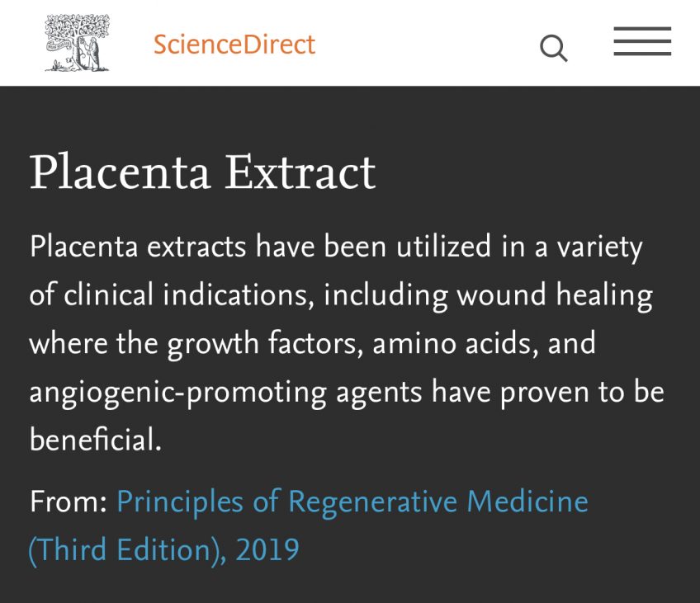
Task: Select the Placenta Extract heading
Action: click(203, 172)
